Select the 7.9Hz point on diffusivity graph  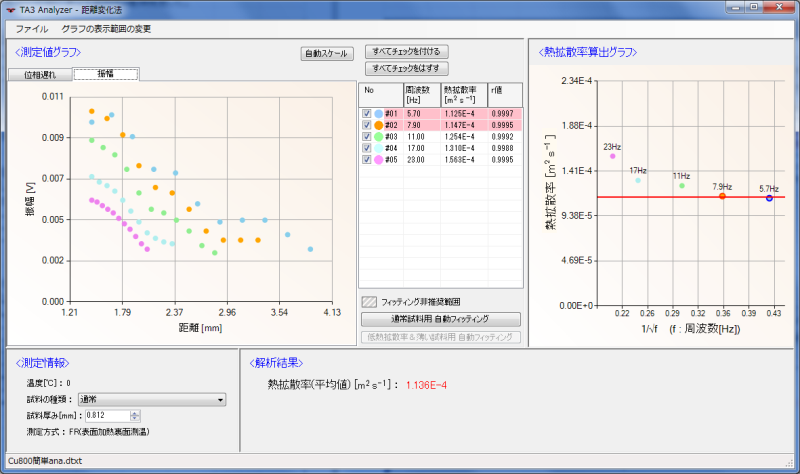click(x=722, y=196)
